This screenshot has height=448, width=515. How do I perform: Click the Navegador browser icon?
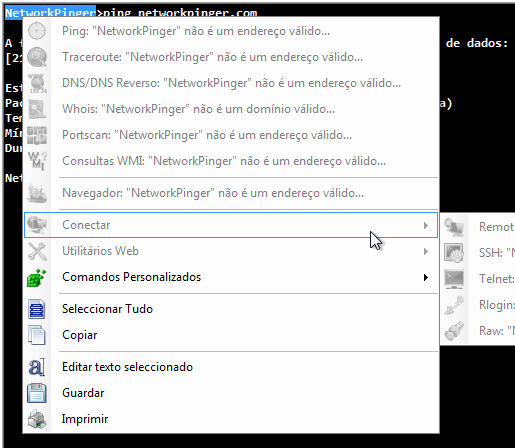37,193
